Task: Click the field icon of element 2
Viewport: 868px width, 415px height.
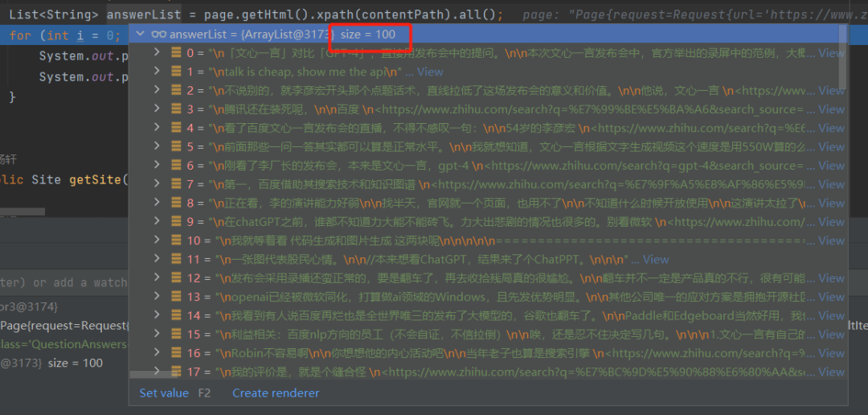Action: tap(176, 90)
